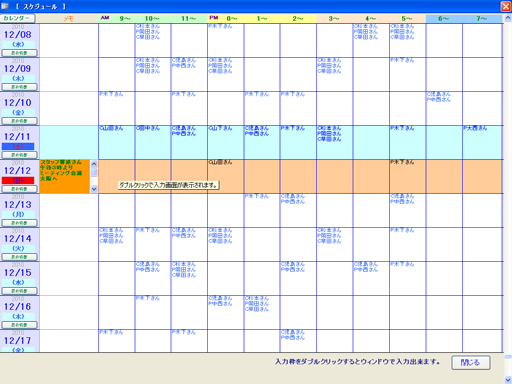Image resolution: width=512 pixels, height=384 pixels.
Task: Click the memo box down arrow
Action: click(x=94, y=189)
